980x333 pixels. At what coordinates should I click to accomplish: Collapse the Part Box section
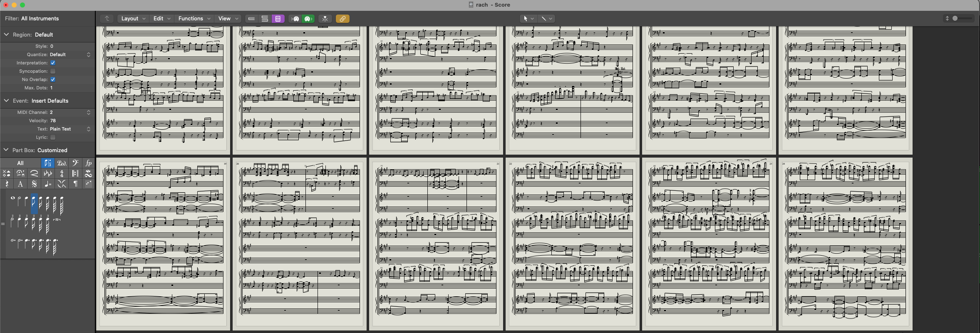coord(6,150)
